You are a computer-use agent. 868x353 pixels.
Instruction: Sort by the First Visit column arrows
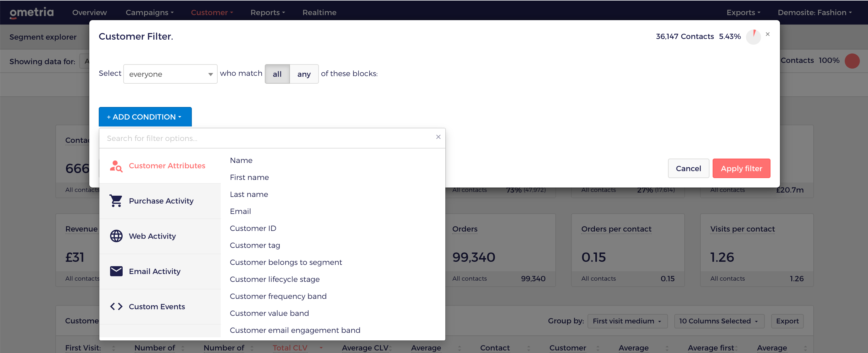coord(114,348)
